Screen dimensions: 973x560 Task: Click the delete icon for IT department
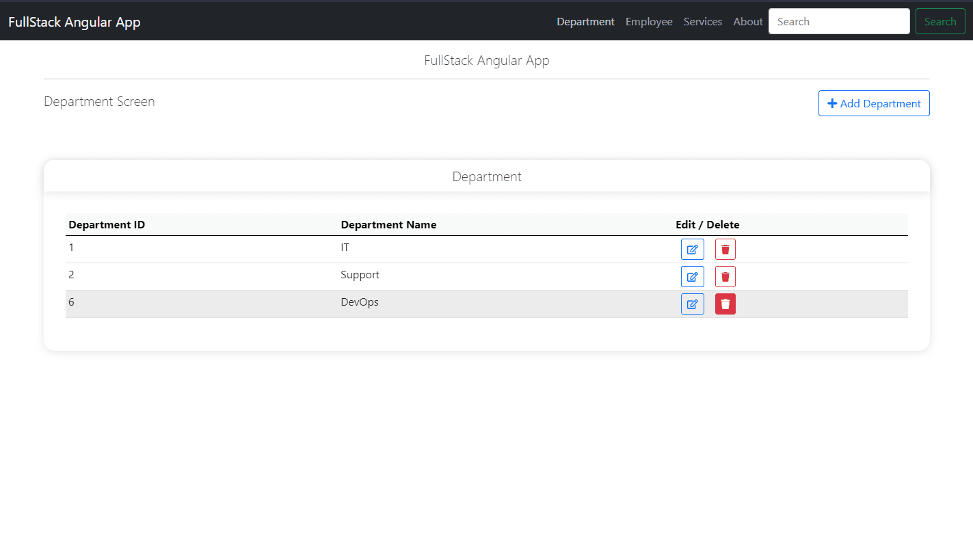pos(725,249)
